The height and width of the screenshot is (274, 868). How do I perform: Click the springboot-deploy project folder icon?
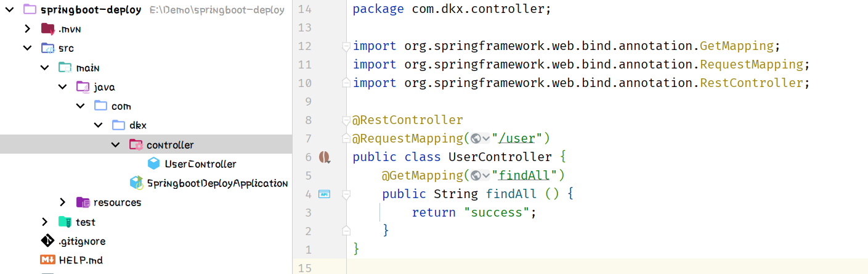[30, 10]
